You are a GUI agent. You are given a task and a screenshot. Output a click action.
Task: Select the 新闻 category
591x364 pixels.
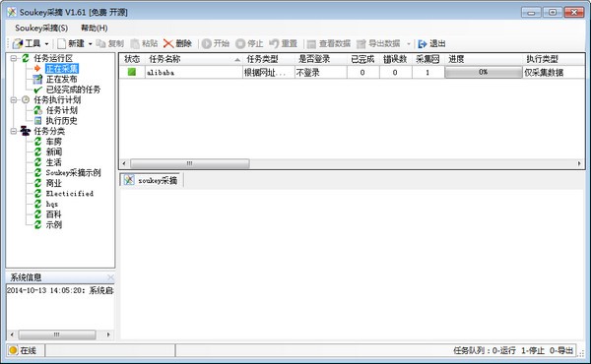click(x=54, y=152)
